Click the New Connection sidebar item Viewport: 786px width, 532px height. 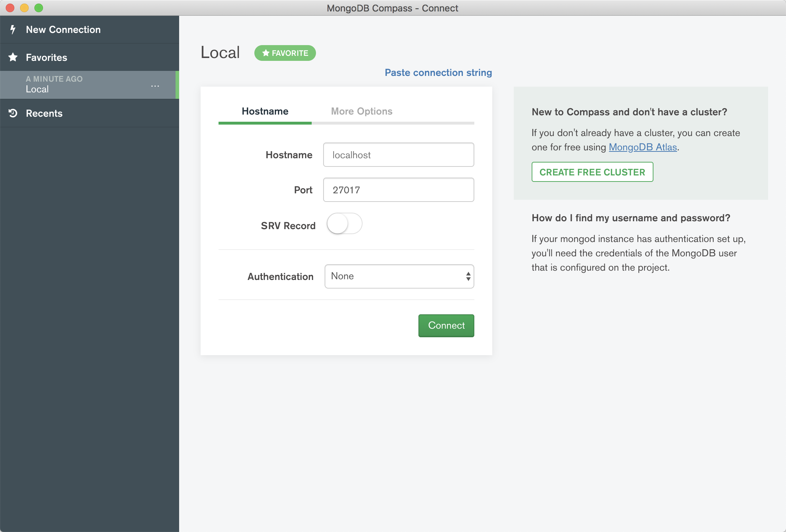(63, 30)
